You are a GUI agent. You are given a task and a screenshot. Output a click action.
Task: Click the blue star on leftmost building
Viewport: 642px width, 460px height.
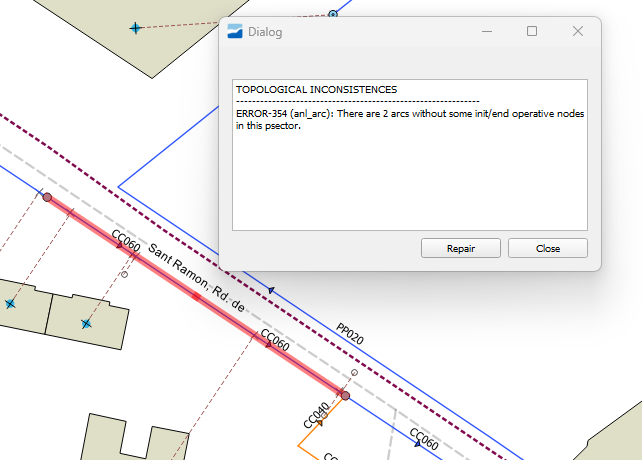tap(10, 303)
